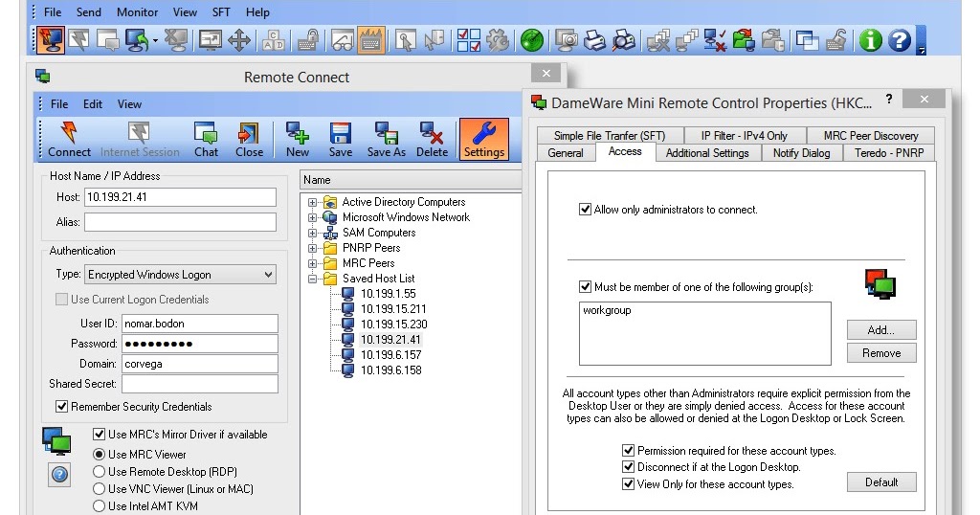Click Delete in Remote Connect toolbar
Image resolution: width=980 pixels, height=515 pixels.
coord(432,140)
